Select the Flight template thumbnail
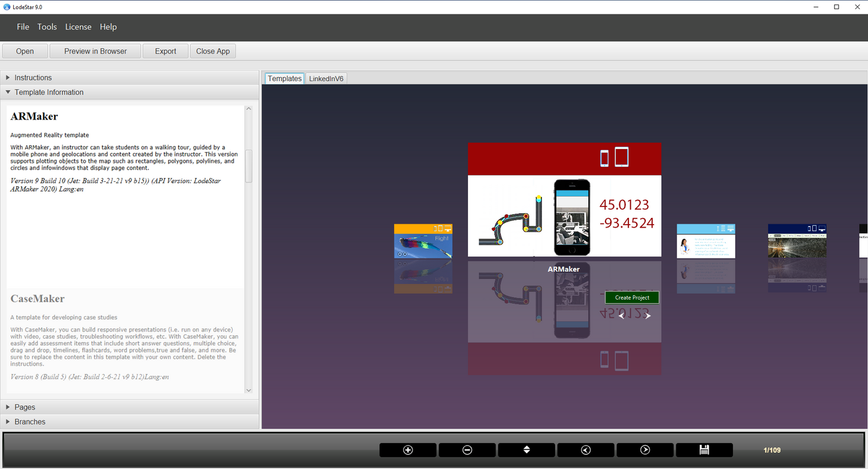 (423, 241)
